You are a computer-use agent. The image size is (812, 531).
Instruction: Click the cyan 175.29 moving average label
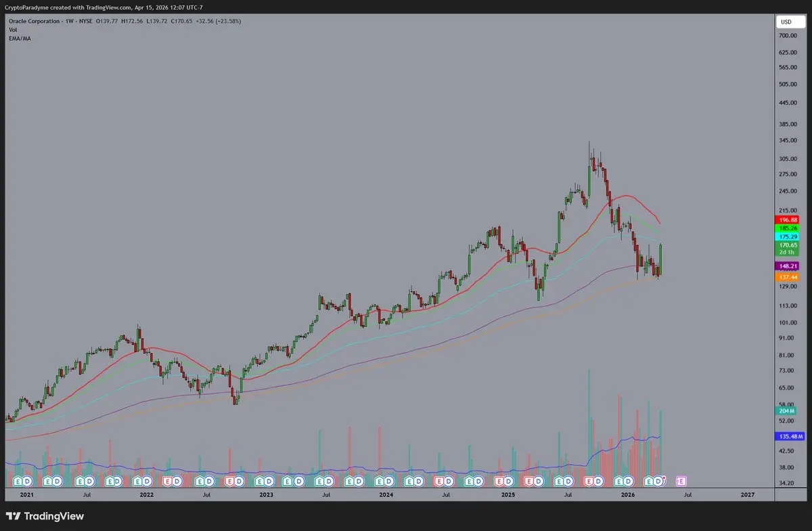tap(786, 237)
